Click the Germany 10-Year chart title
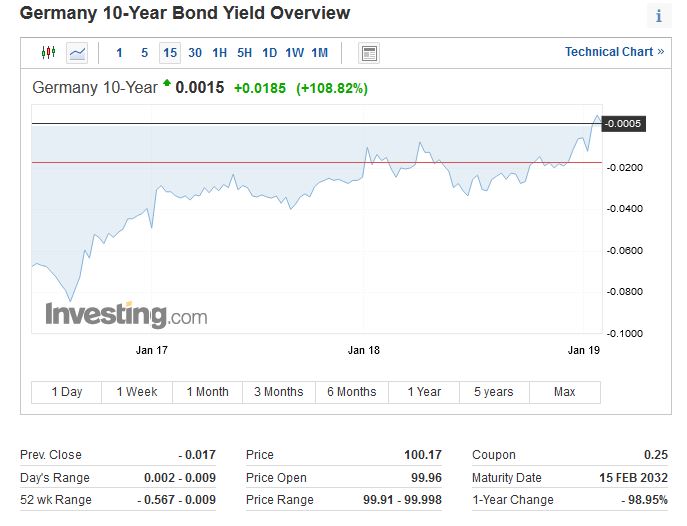 coord(95,87)
